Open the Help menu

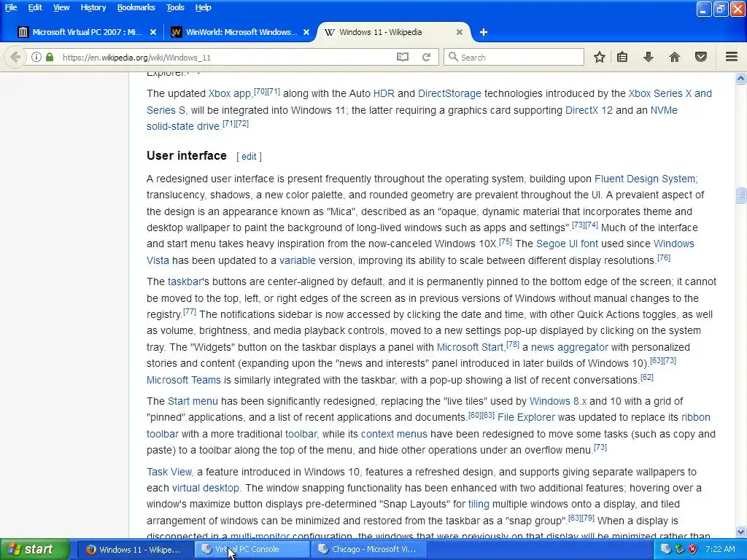click(203, 7)
